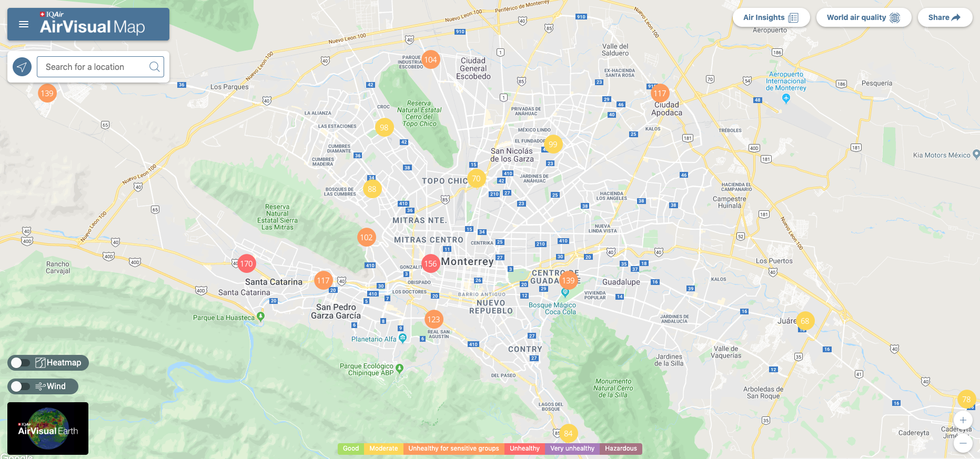
Task: Select the AQI 88 marker
Action: pos(372,189)
